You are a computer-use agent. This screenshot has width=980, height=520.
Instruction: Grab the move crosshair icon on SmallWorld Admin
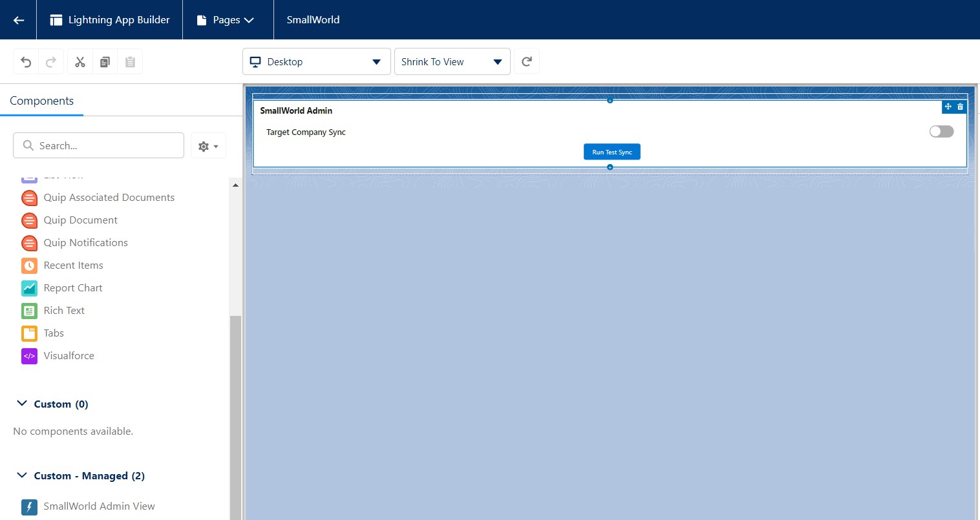point(948,107)
